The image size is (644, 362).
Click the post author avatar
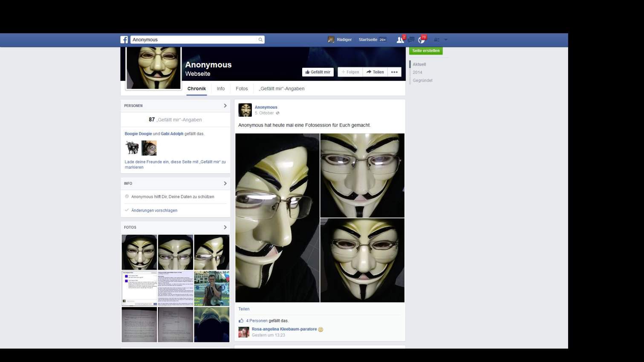245,110
